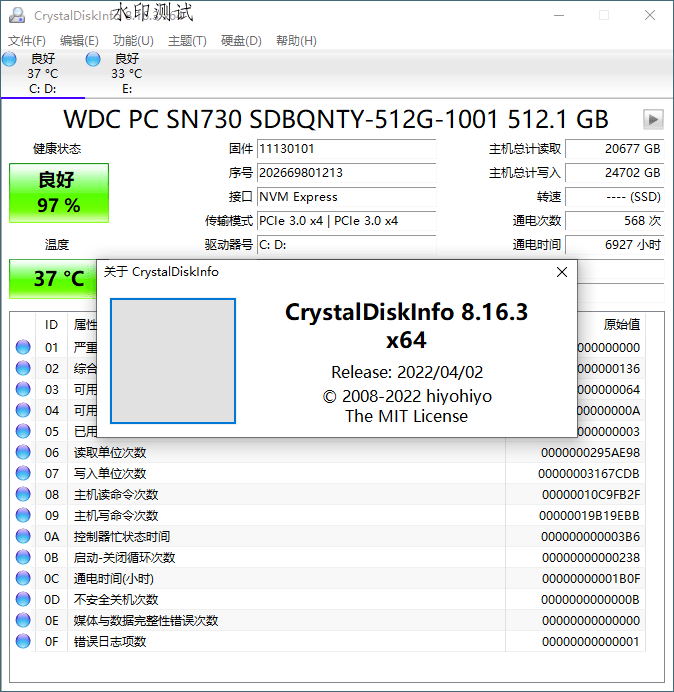
Task: Select the 启动-关闭循环次数 row
Action: (328, 557)
